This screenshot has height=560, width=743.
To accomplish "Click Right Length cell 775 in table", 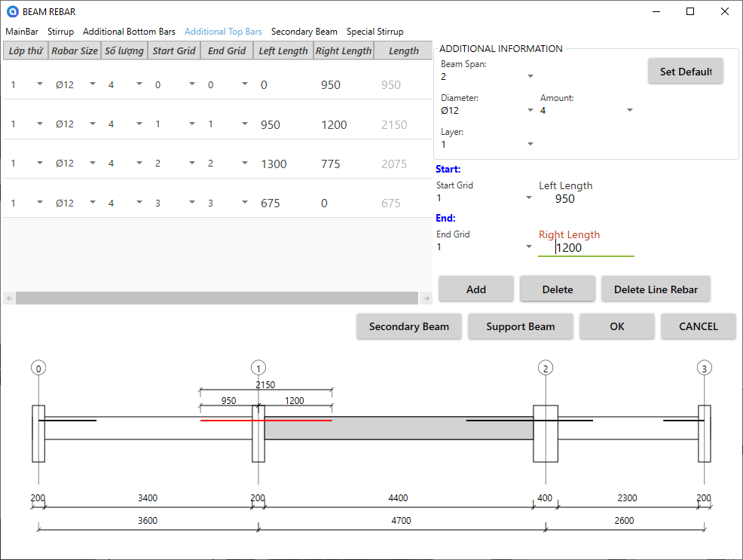I will (330, 164).
